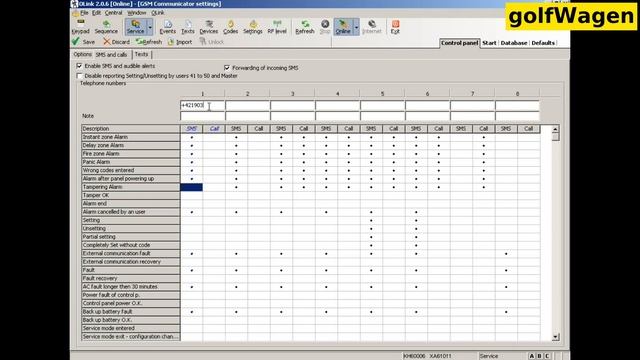Image resolution: width=640 pixels, height=360 pixels.
Task: Toggle Disable reporting Setting/Unsetting checkbox
Action: (79, 76)
